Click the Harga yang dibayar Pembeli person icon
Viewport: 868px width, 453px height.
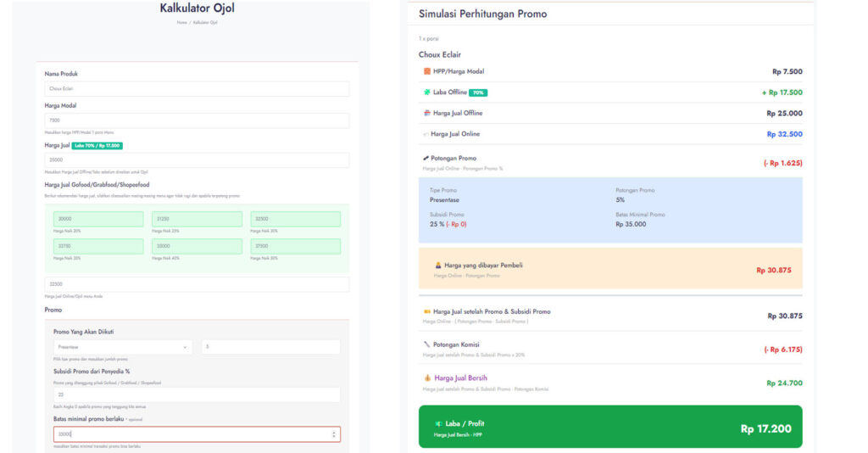(438, 266)
